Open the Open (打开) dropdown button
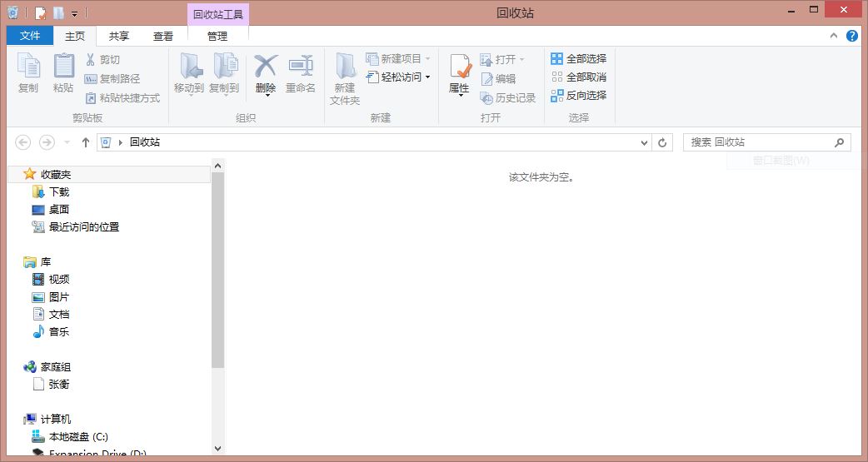This screenshot has width=868, height=462. (x=502, y=59)
